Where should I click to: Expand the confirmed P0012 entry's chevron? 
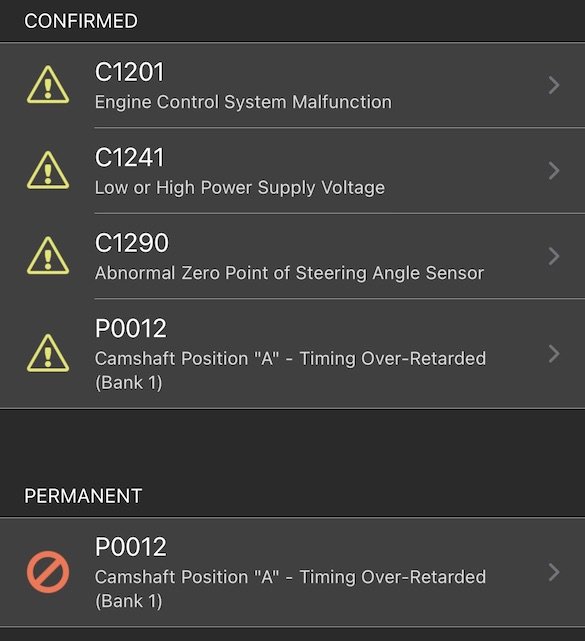(554, 354)
